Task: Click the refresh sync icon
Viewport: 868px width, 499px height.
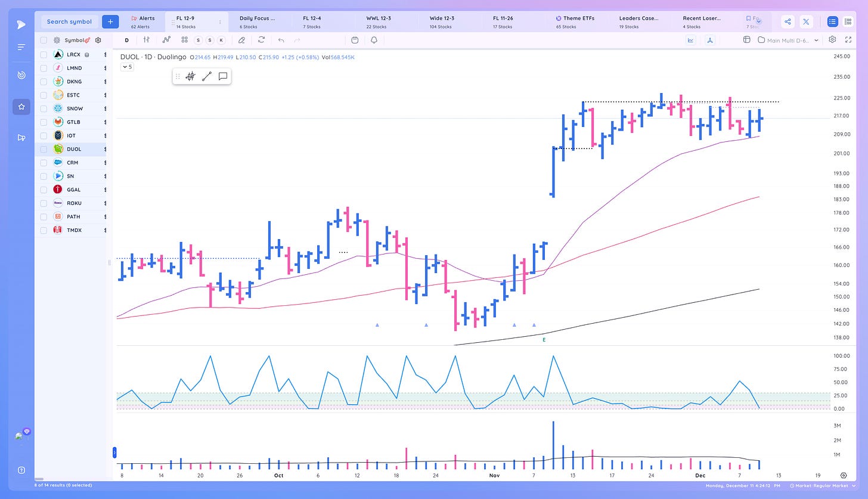Action: [x=261, y=40]
